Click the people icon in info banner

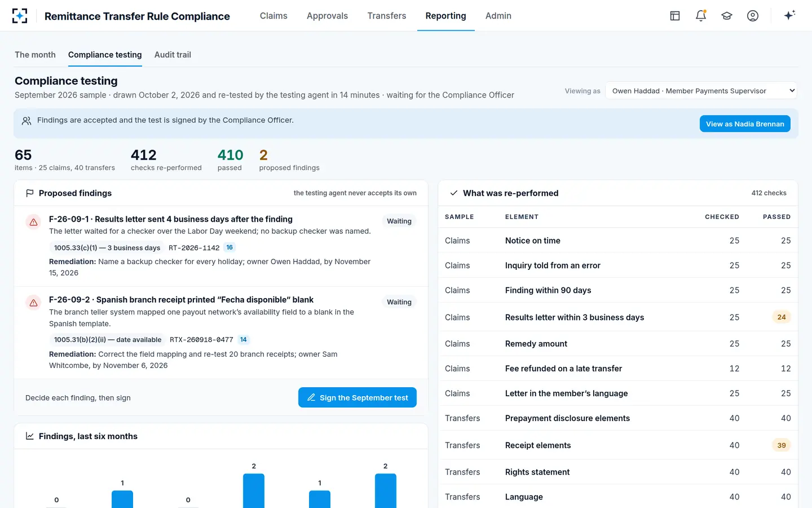tap(27, 121)
